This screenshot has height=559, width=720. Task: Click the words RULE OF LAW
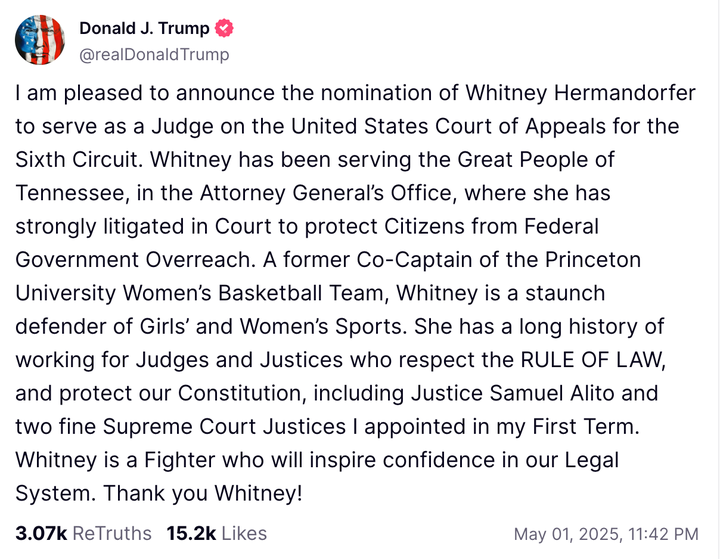tap(609, 360)
